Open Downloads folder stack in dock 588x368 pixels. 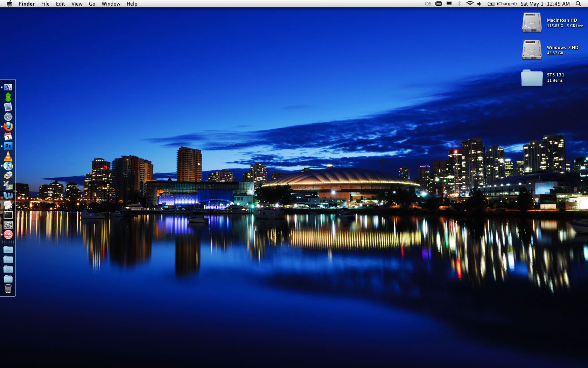click(x=8, y=269)
